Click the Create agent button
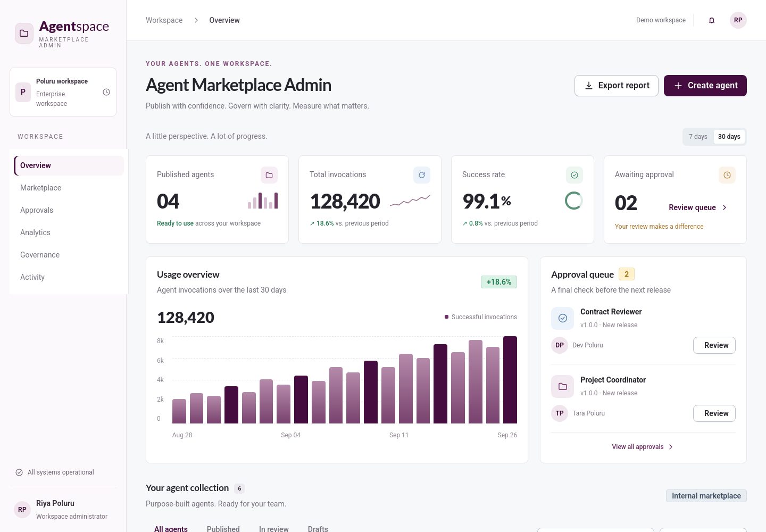This screenshot has height=532, width=766. (705, 86)
